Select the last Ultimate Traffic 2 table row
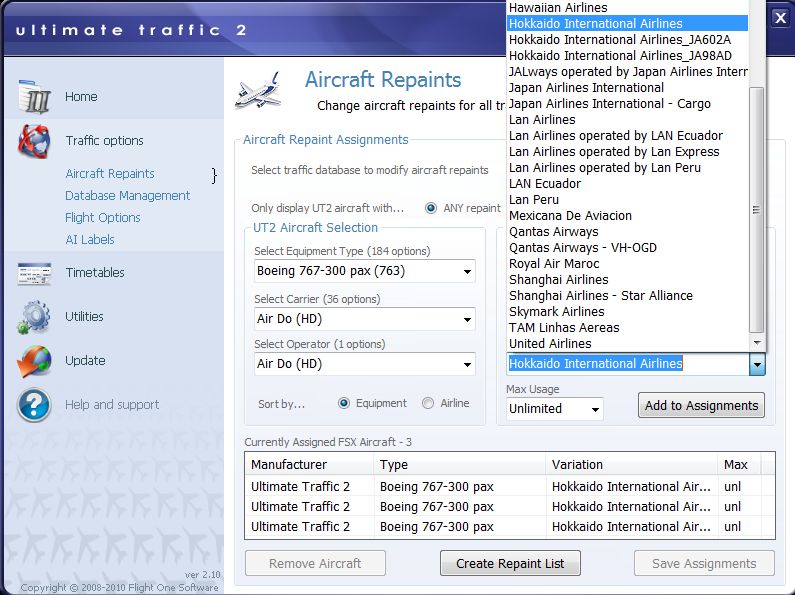The width and height of the screenshot is (795, 595). coord(510,527)
